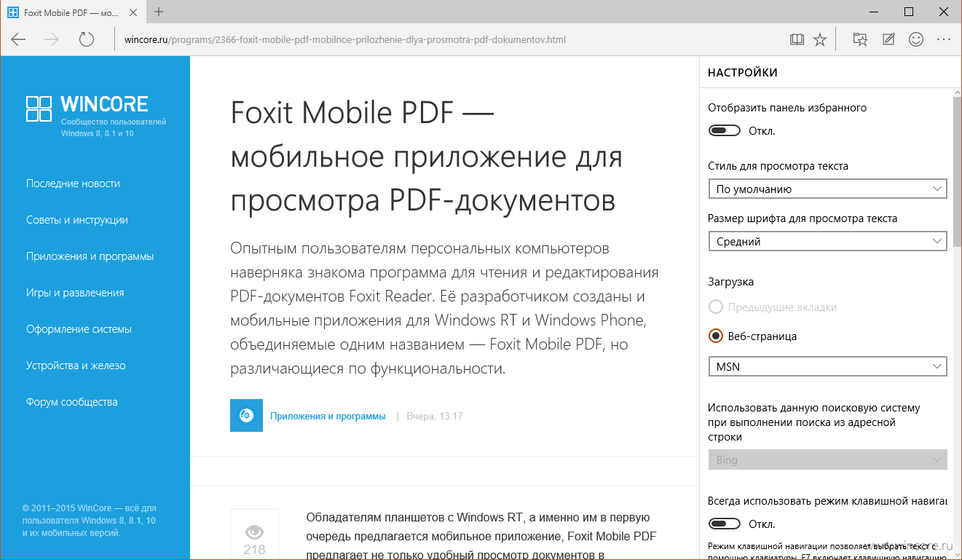Click the blue article category icon

pos(246,415)
